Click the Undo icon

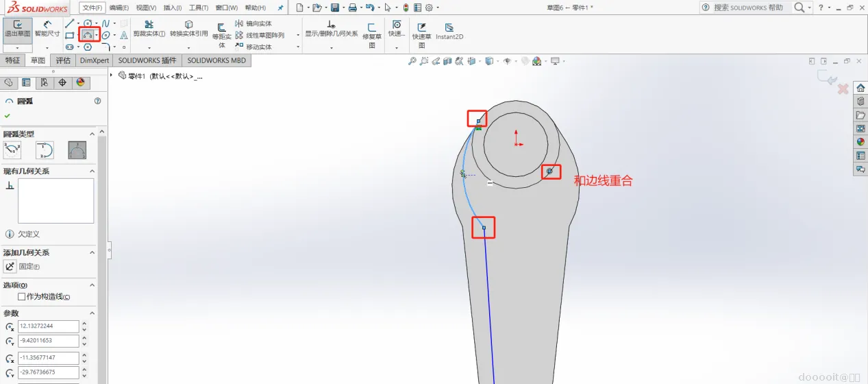click(370, 8)
